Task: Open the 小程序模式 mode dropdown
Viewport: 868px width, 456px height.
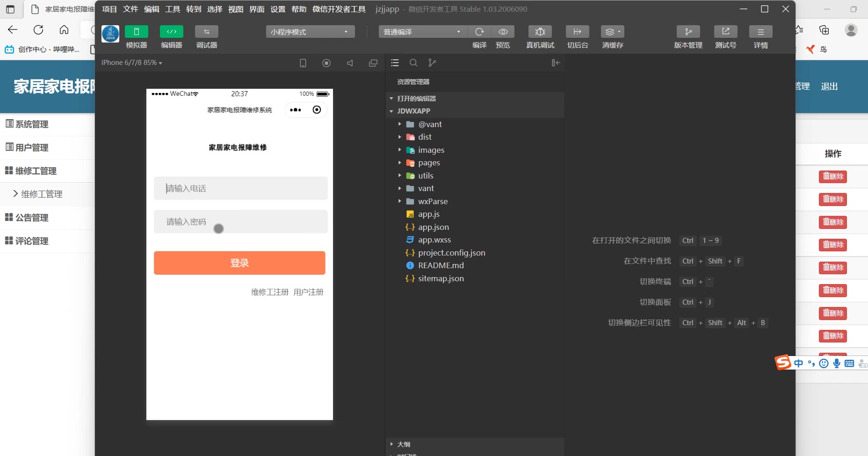Action: [310, 32]
